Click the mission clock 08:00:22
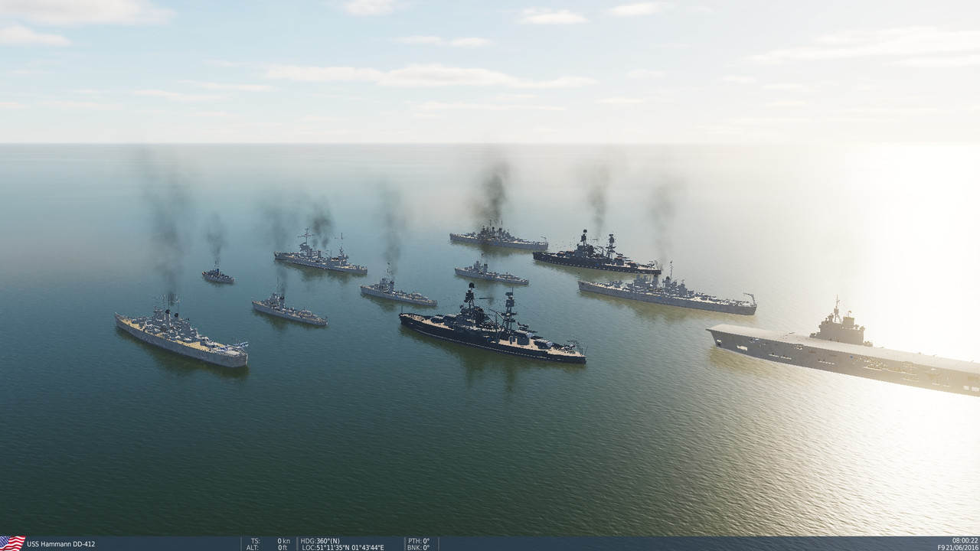This screenshot has height=551, width=980. tap(965, 540)
